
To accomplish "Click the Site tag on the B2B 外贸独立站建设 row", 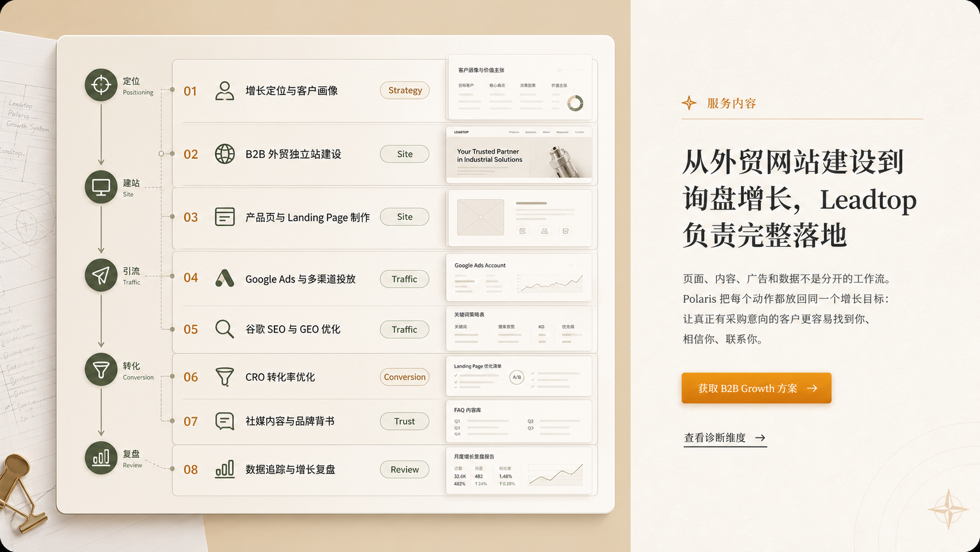I will [x=404, y=154].
